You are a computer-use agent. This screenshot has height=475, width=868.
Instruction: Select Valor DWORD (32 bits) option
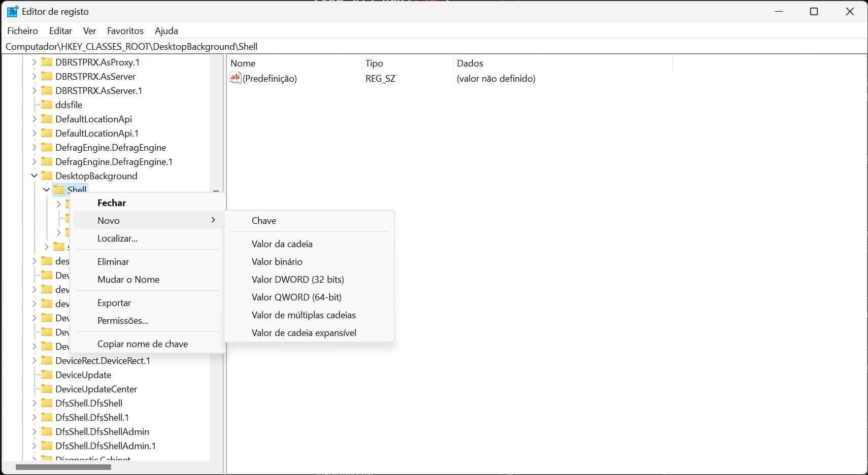(x=297, y=280)
